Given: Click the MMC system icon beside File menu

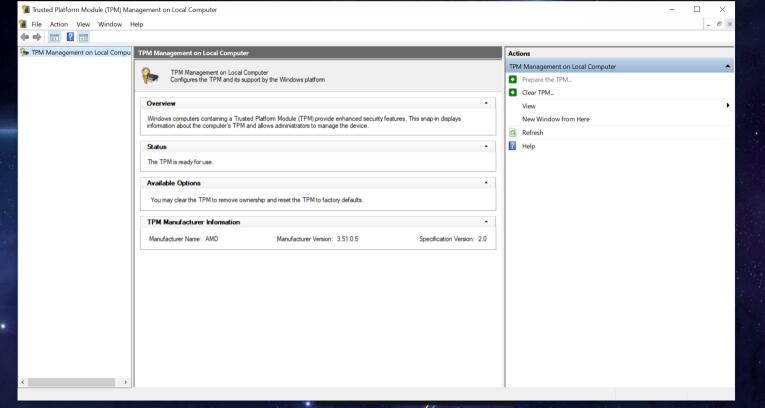Looking at the screenshot, I should coord(22,24).
